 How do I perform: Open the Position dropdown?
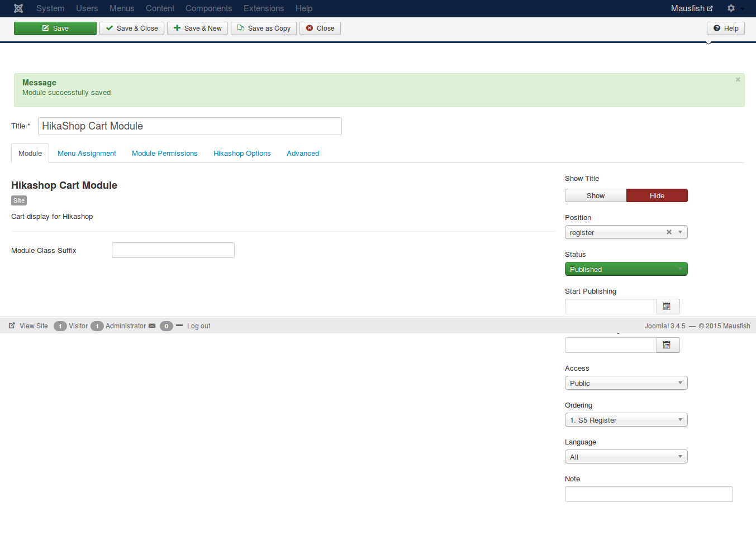point(626,232)
